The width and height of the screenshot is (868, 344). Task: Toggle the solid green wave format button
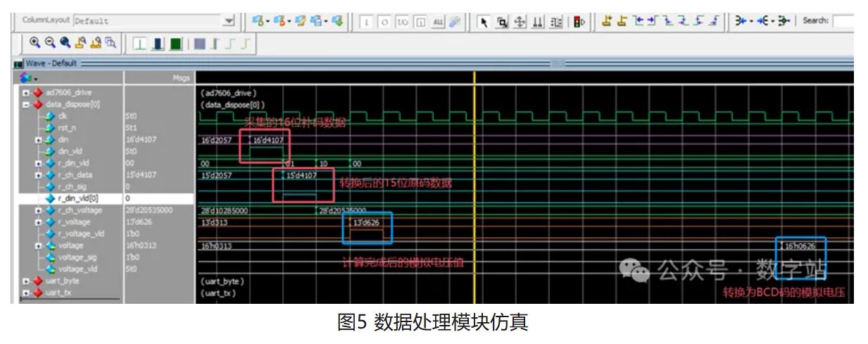click(175, 44)
